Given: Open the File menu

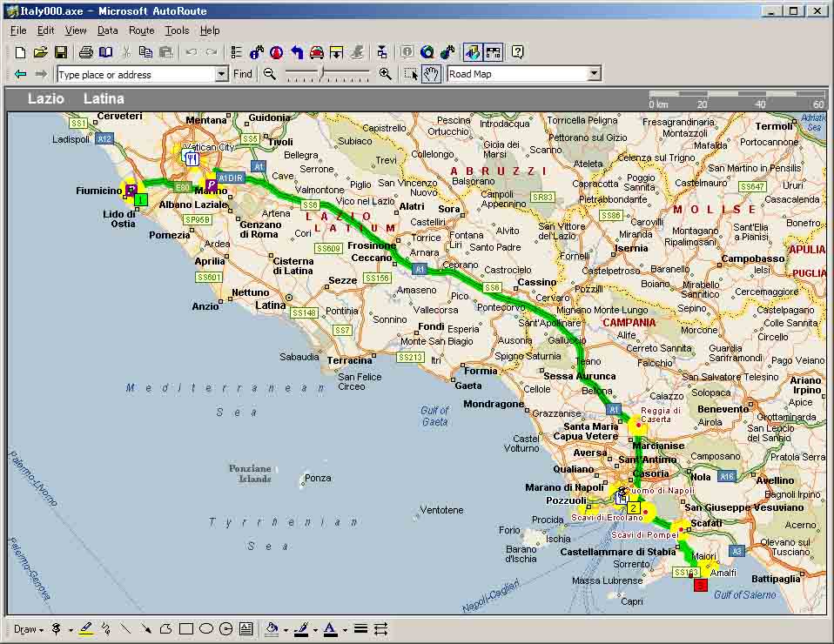Looking at the screenshot, I should coord(18,30).
